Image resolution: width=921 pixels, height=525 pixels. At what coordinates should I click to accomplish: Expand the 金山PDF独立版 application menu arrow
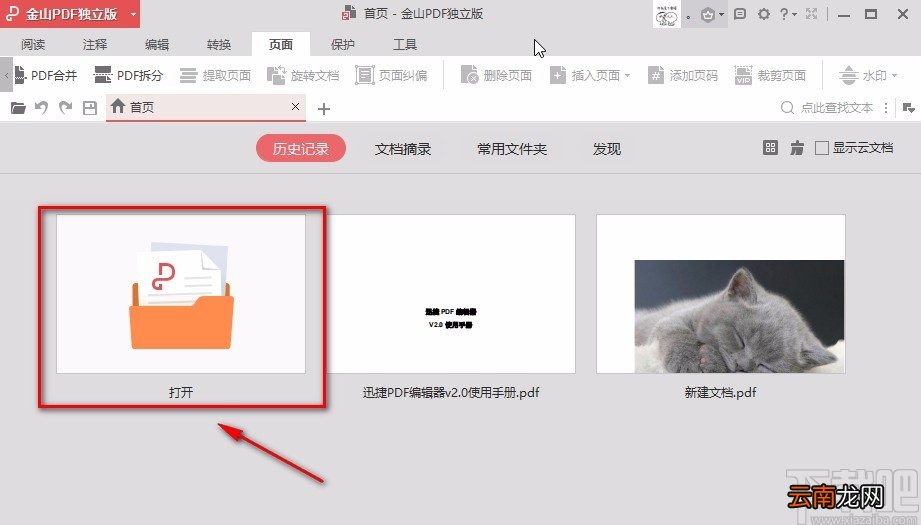click(134, 14)
